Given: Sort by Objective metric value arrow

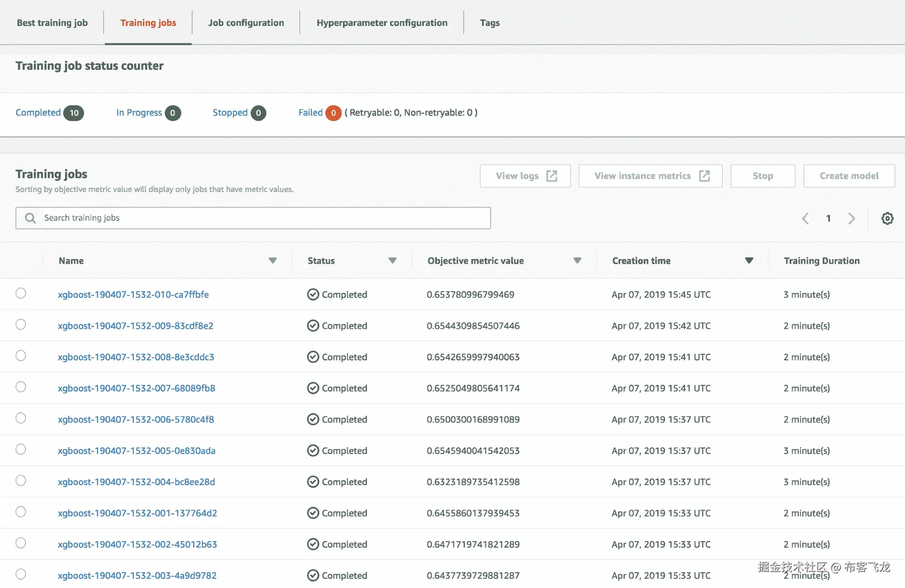Looking at the screenshot, I should coord(577,261).
